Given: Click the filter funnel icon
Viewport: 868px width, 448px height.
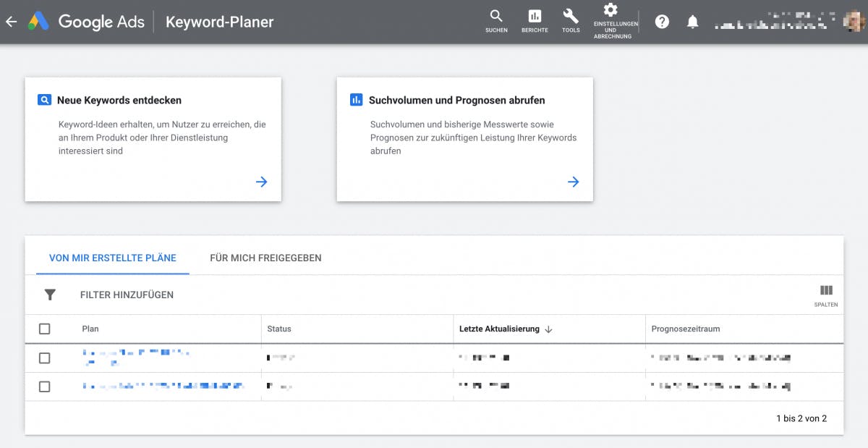Looking at the screenshot, I should click(50, 295).
